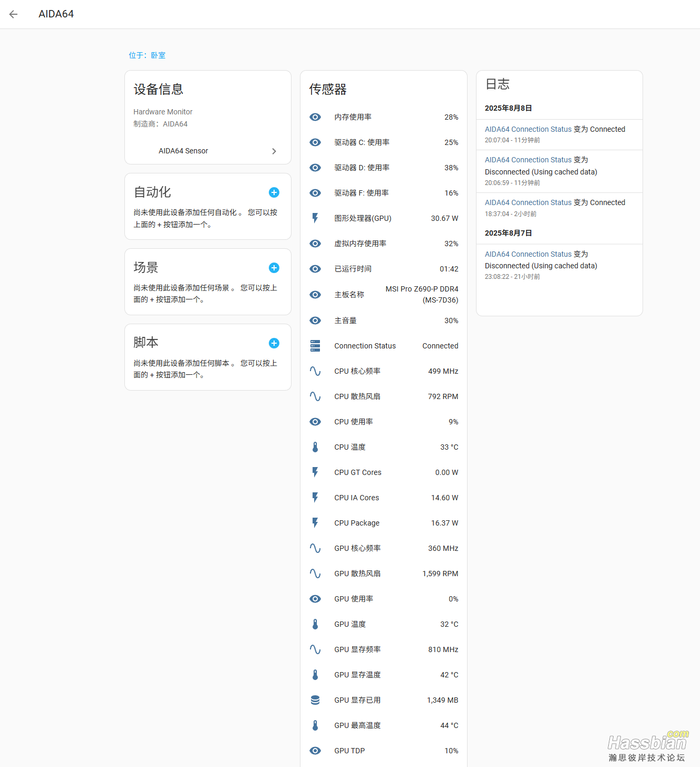Click the GPU TDP sensor label
Viewport: 700px width, 767px height.
pyautogui.click(x=349, y=751)
